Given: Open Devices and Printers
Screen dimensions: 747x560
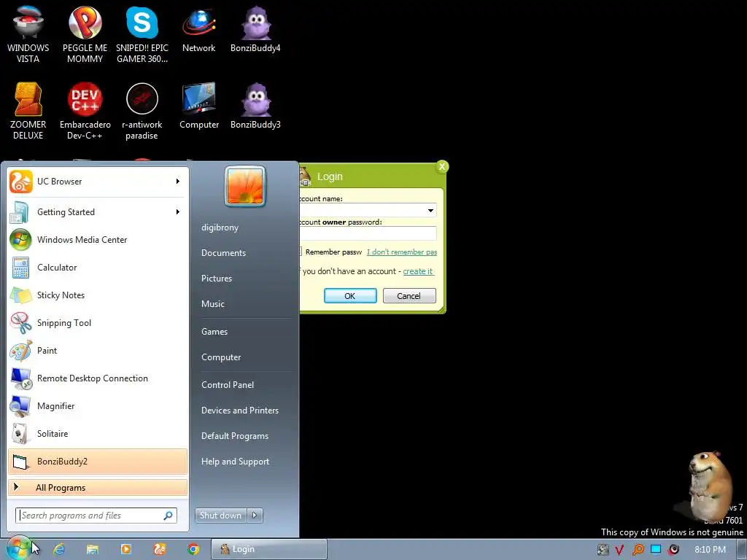Looking at the screenshot, I should coord(239,411).
